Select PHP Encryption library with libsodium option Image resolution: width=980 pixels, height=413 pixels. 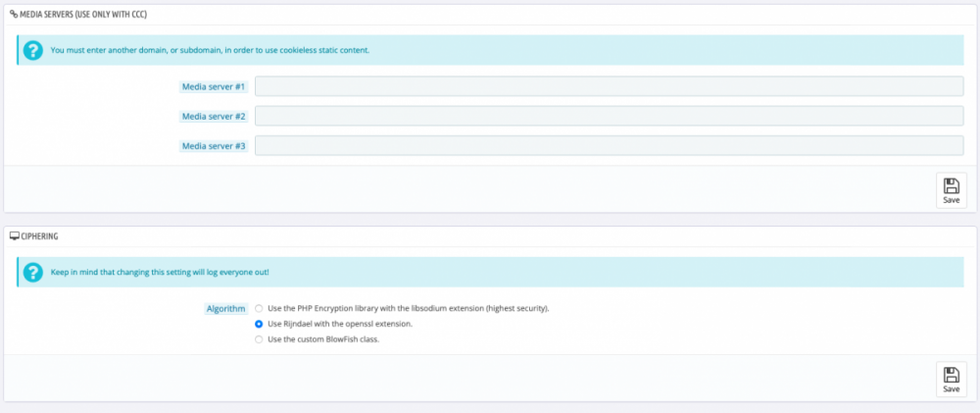[x=259, y=308]
